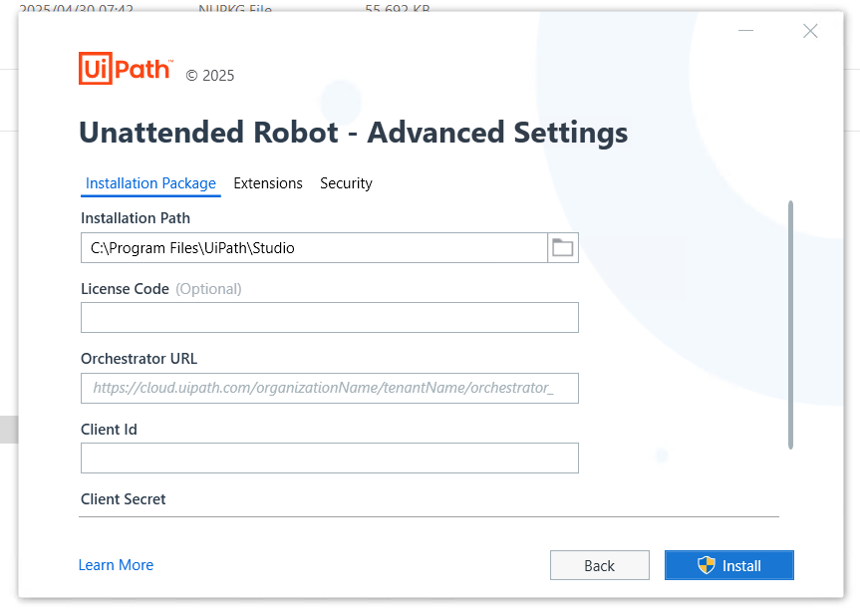Browse for installation folder with folder icon

pos(563,248)
